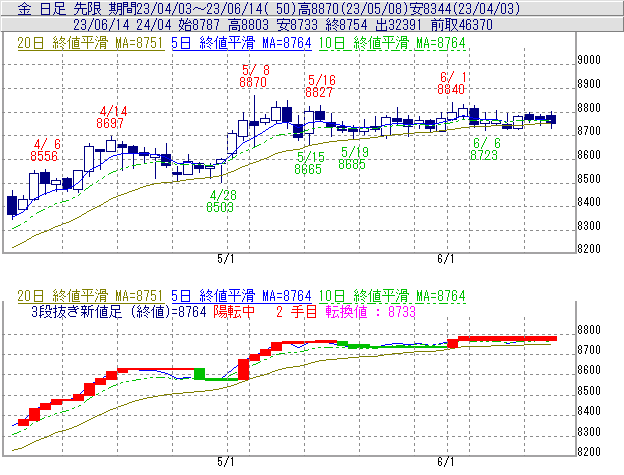Viewport: 624px width, 475px height.
Task: Select the 4/6 8556 high annotation
Action: (x=45, y=150)
